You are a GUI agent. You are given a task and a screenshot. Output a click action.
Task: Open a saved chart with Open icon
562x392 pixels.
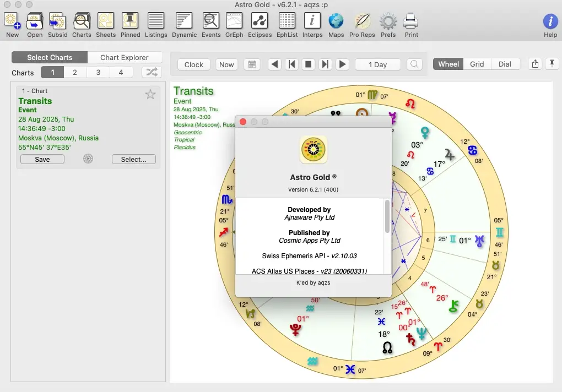[x=35, y=21]
